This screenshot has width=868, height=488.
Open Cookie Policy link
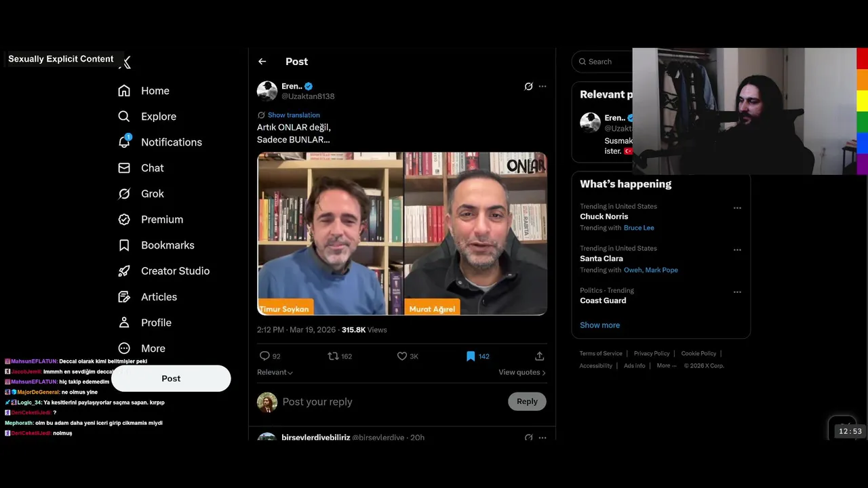698,354
